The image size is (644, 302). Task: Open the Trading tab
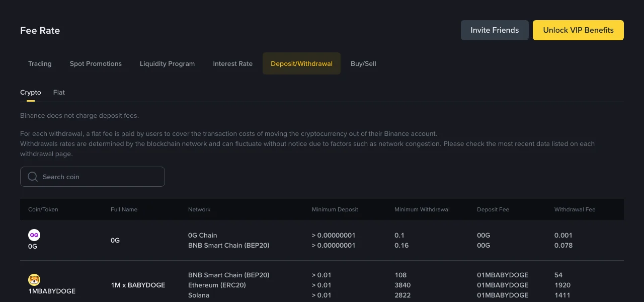point(40,63)
